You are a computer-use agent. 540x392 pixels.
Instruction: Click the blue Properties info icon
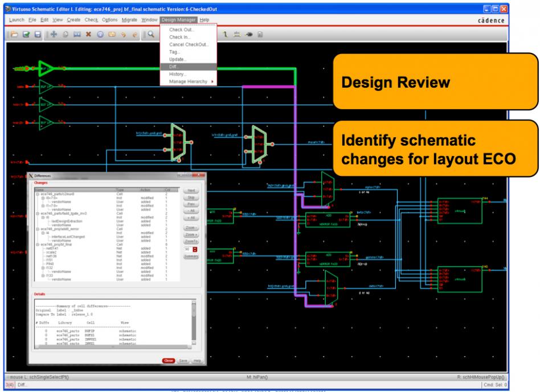point(100,34)
